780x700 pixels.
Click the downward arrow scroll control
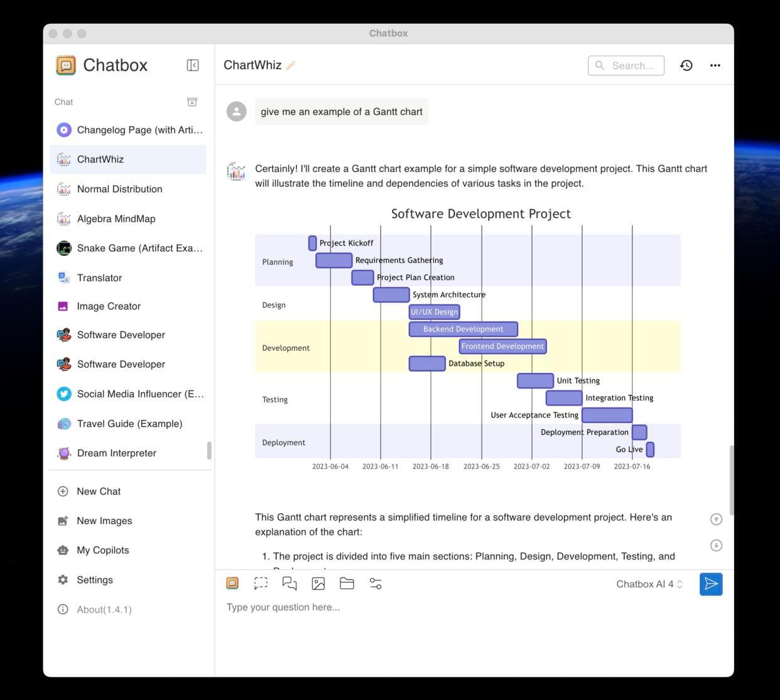pyautogui.click(x=715, y=544)
